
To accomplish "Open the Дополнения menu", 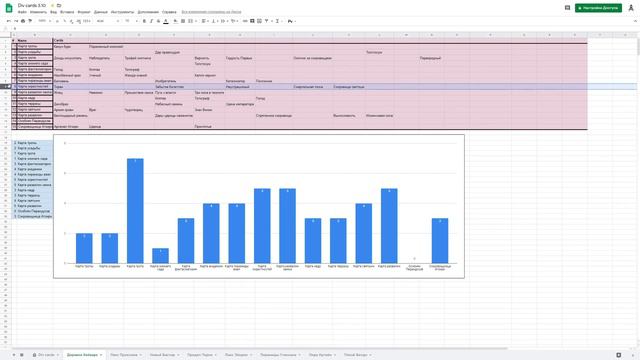I will (148, 12).
